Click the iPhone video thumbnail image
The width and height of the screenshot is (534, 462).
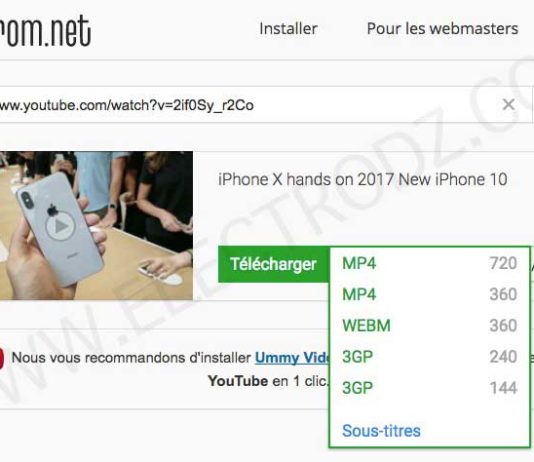tap(96, 225)
